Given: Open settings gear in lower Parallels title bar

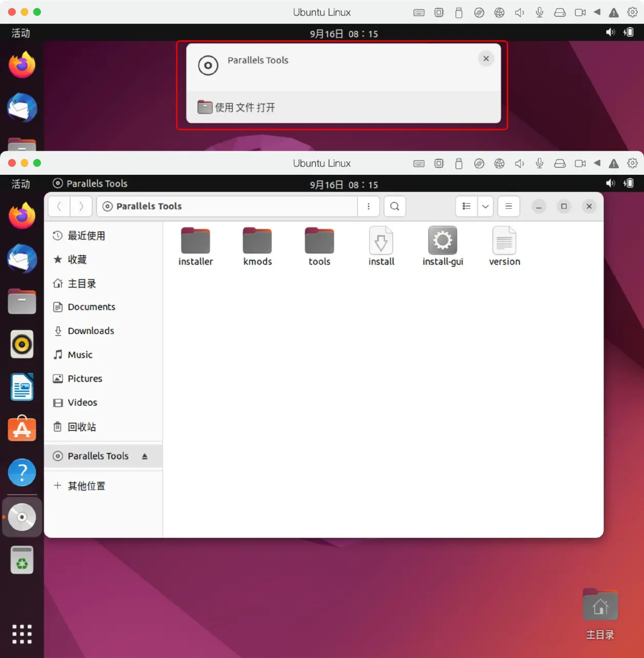Looking at the screenshot, I should 633,163.
